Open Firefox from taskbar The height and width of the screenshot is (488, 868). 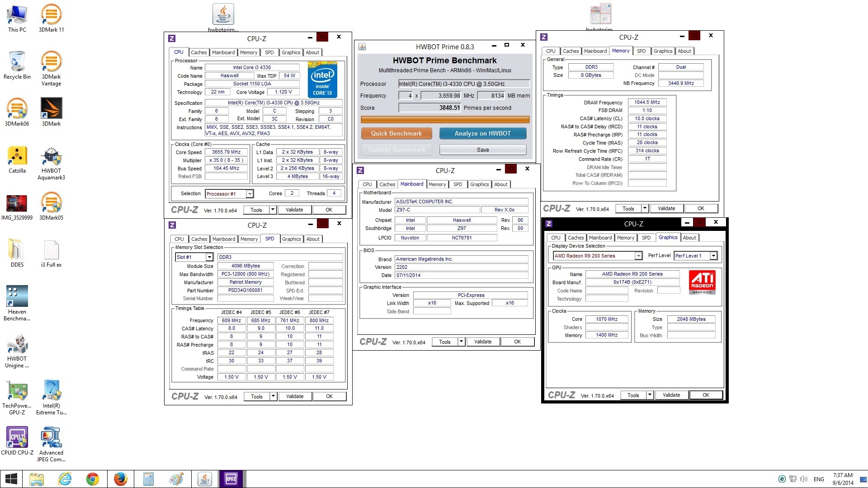120,479
